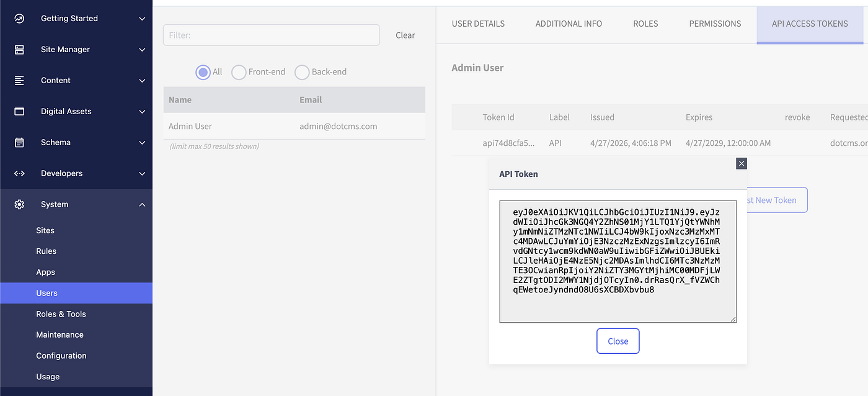
Task: Open the Configuration menu item
Action: click(x=76, y=356)
